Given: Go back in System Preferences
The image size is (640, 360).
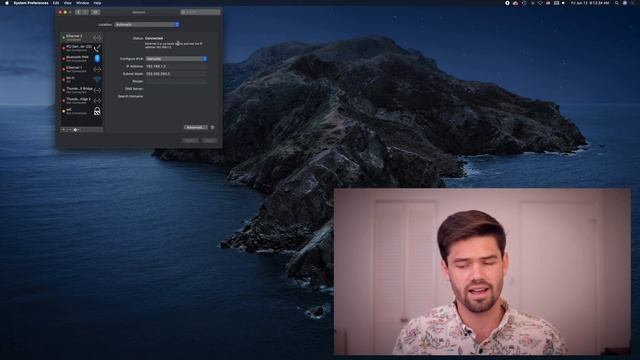Looking at the screenshot, I should coord(78,12).
